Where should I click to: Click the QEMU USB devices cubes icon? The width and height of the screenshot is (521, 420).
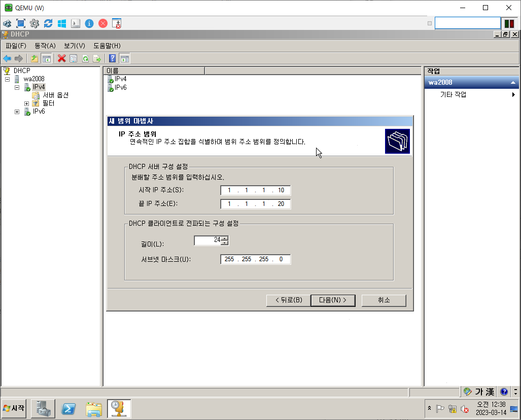[7, 24]
